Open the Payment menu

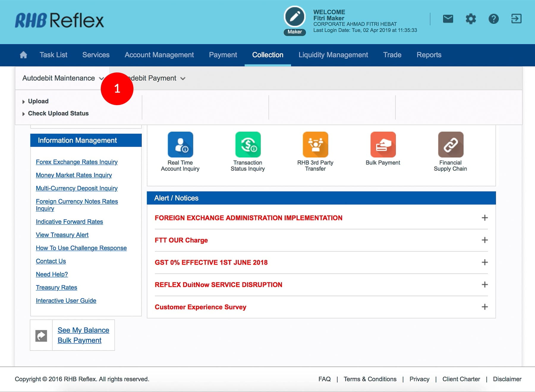[x=223, y=55]
